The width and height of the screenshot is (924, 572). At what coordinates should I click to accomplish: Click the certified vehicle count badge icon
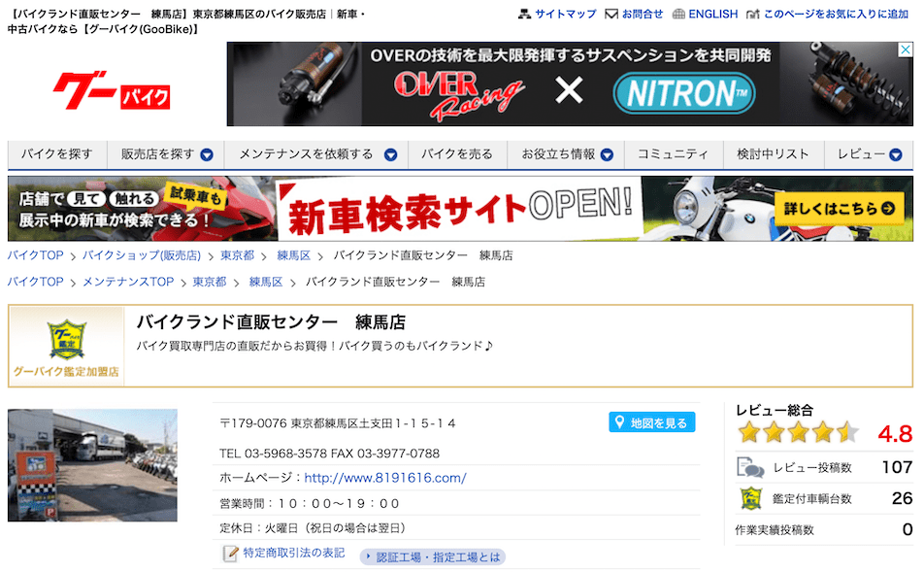pyautogui.click(x=750, y=498)
